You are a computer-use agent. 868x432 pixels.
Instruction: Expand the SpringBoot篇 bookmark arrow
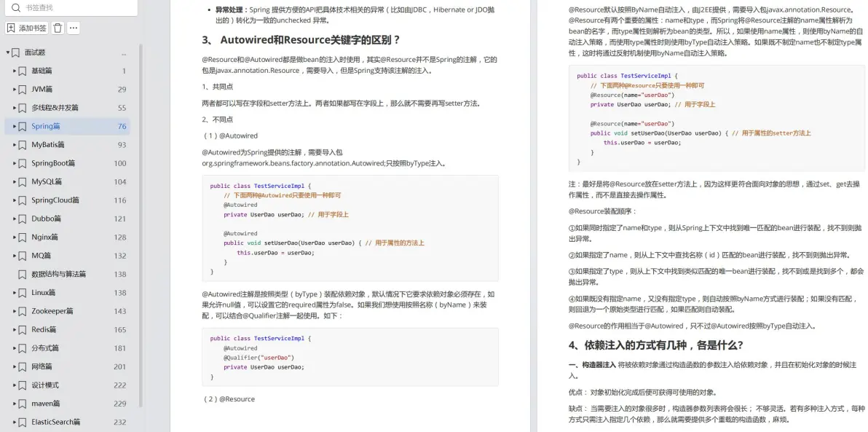click(15, 163)
